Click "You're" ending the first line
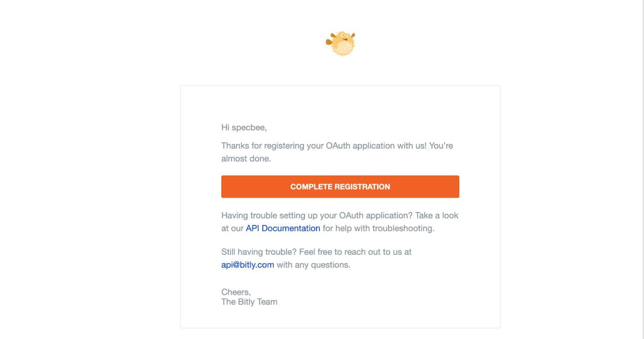644x339 pixels. pos(441,146)
